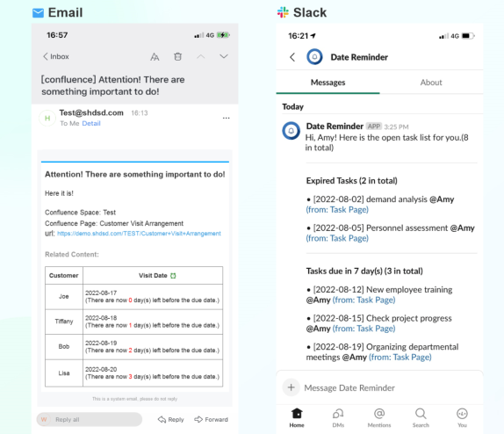The height and width of the screenshot is (434, 504).
Task: Click the Forward arrow button
Action: [212, 419]
